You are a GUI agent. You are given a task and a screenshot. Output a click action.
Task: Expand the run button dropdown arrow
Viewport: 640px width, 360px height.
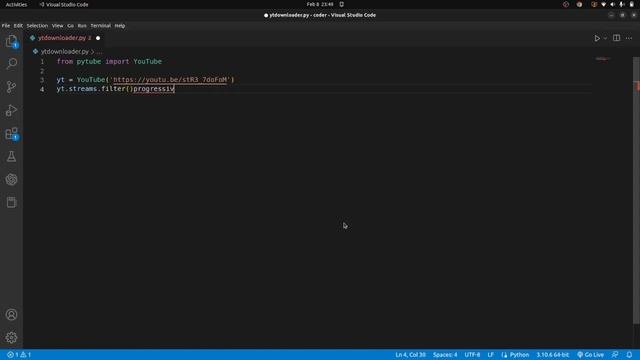[605, 38]
